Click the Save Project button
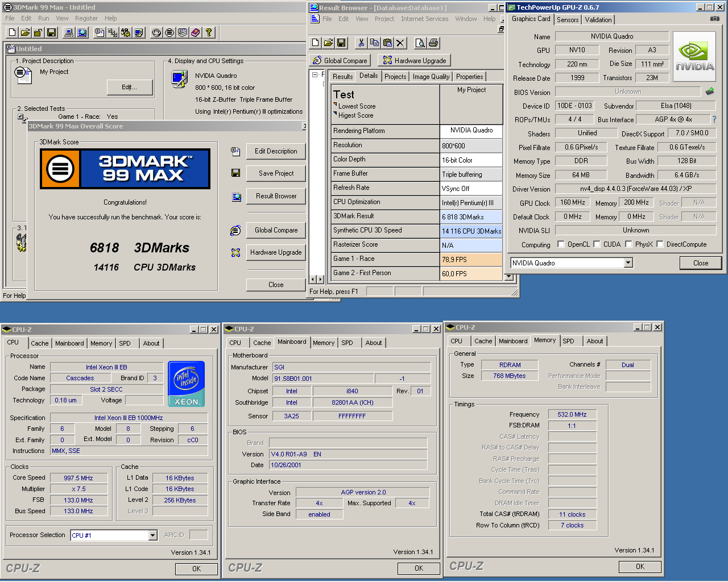Image resolution: width=728 pixels, height=582 pixels. pyautogui.click(x=276, y=173)
